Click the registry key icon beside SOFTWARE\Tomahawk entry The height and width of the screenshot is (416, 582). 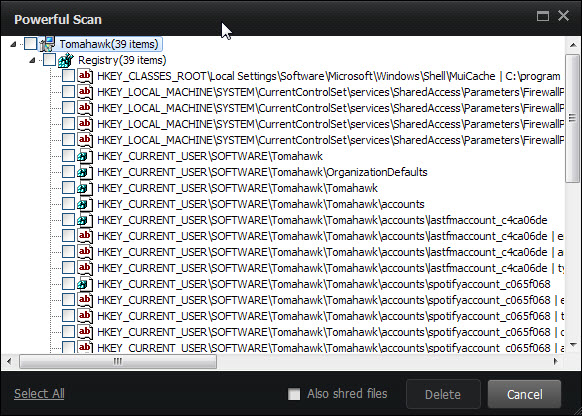coord(85,156)
